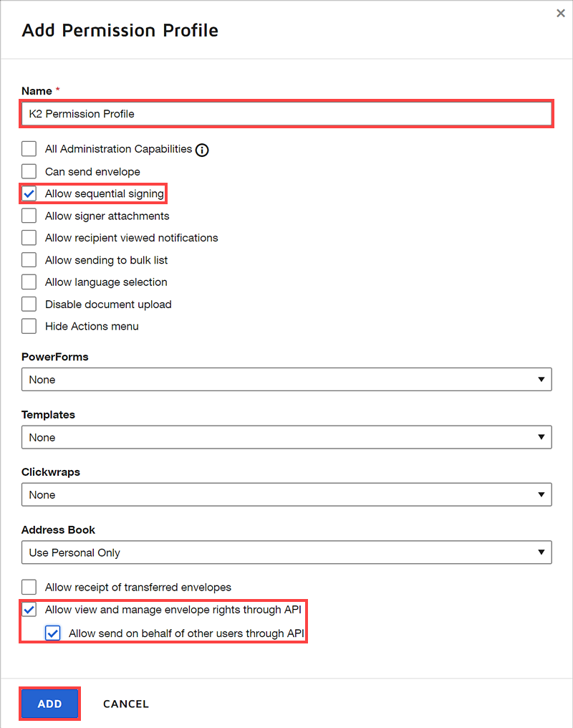The image size is (573, 728).
Task: Enable All Administration Capabilities checkbox
Action: tap(29, 149)
